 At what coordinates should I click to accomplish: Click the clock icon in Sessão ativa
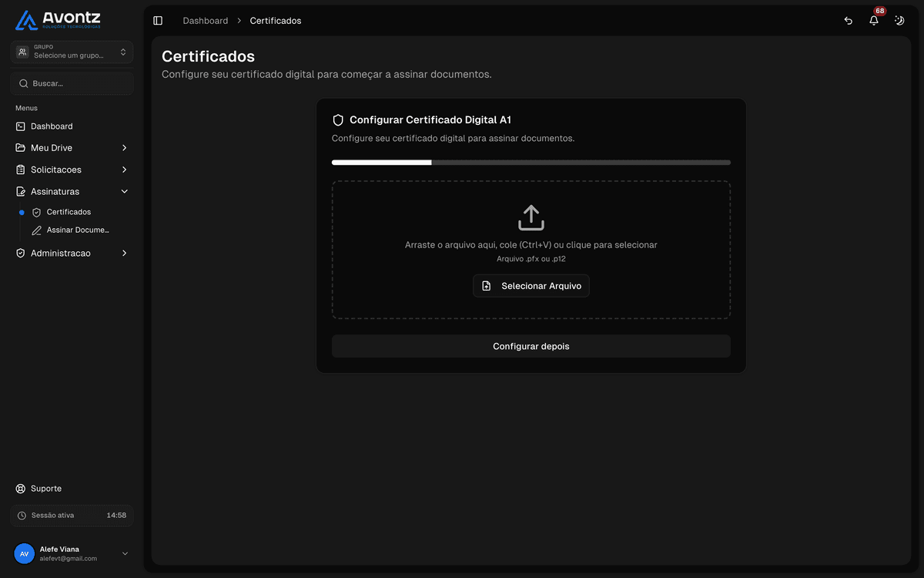coord(22,515)
